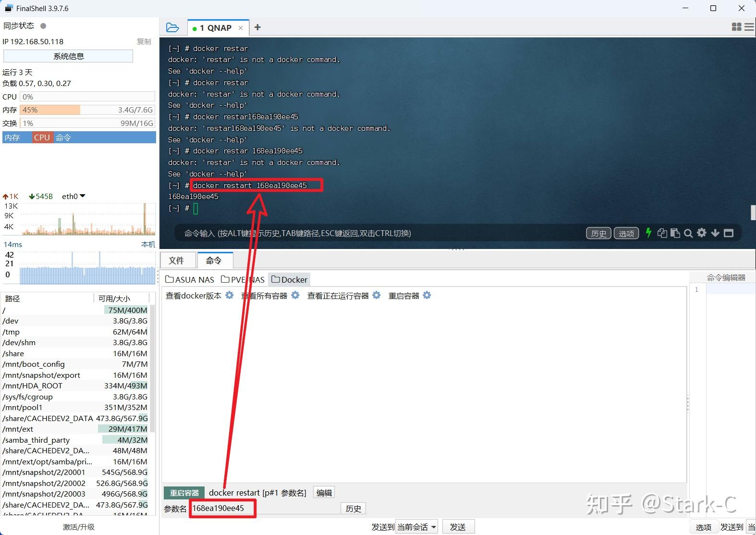756x535 pixels.
Task: Expand the eth0 network interface dropdown
Action: [x=73, y=196]
